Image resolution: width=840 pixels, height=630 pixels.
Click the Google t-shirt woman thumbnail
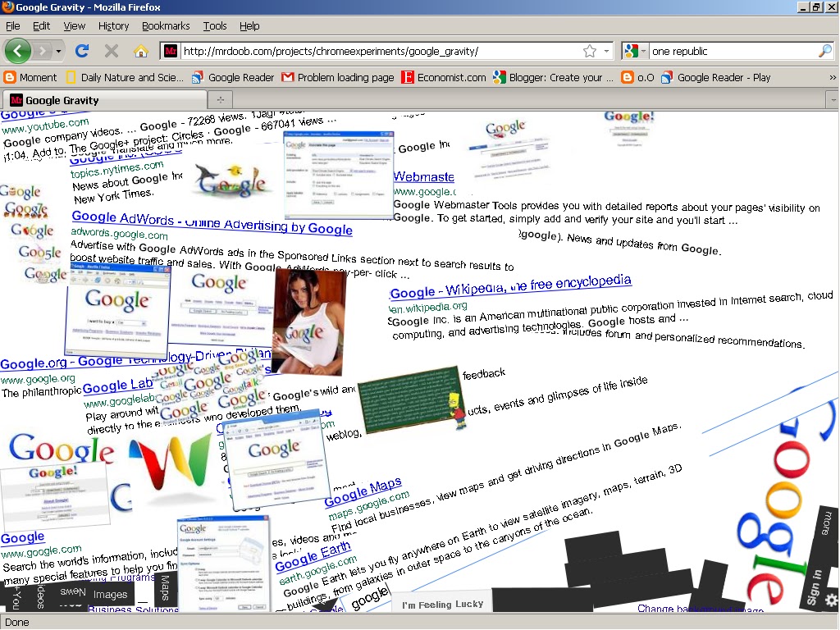(x=309, y=322)
